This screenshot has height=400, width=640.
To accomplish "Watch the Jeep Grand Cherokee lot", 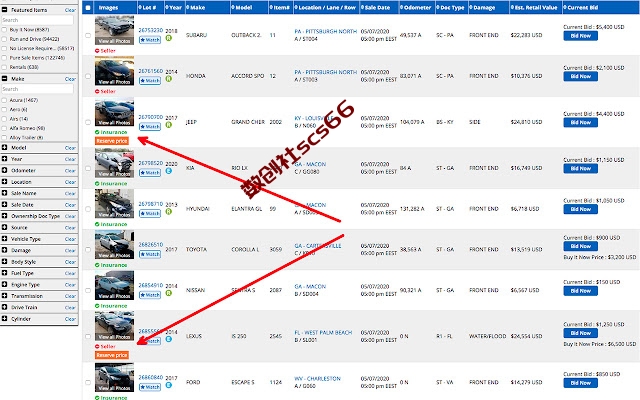I will pos(150,127).
